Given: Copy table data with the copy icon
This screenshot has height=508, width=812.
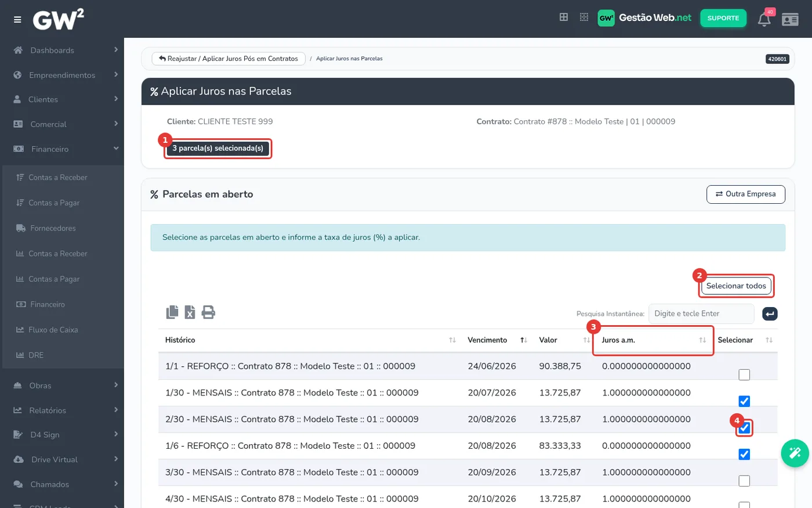Looking at the screenshot, I should 172,312.
